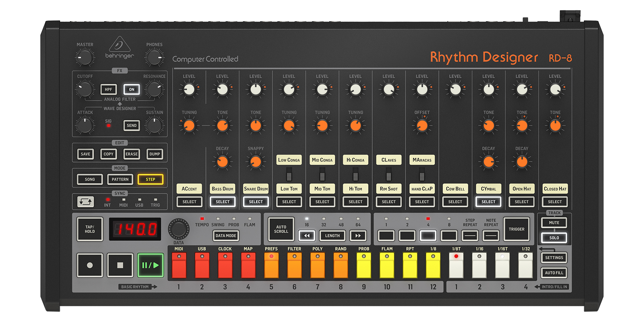Screen dimensions: 644x322
Task: Toggle the HPF filter button
Action: pyautogui.click(x=108, y=89)
